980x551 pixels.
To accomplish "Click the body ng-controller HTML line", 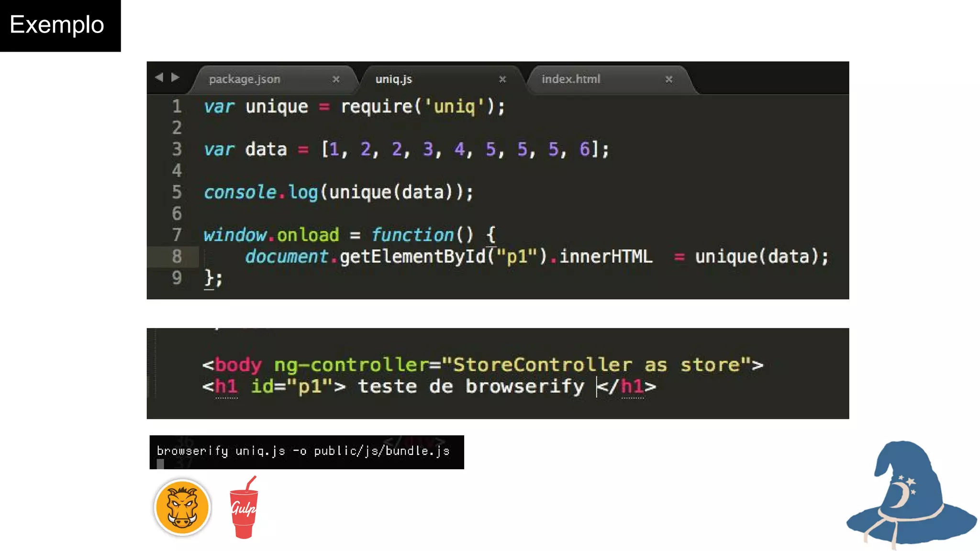I will pos(482,365).
